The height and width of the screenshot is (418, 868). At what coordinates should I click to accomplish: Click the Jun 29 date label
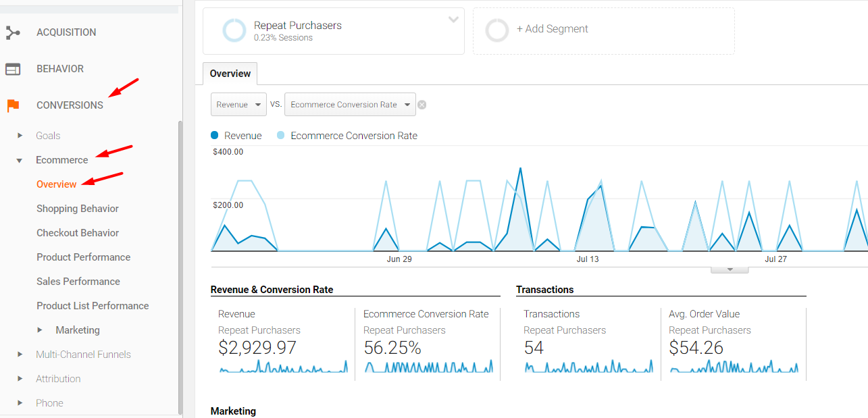tap(399, 259)
